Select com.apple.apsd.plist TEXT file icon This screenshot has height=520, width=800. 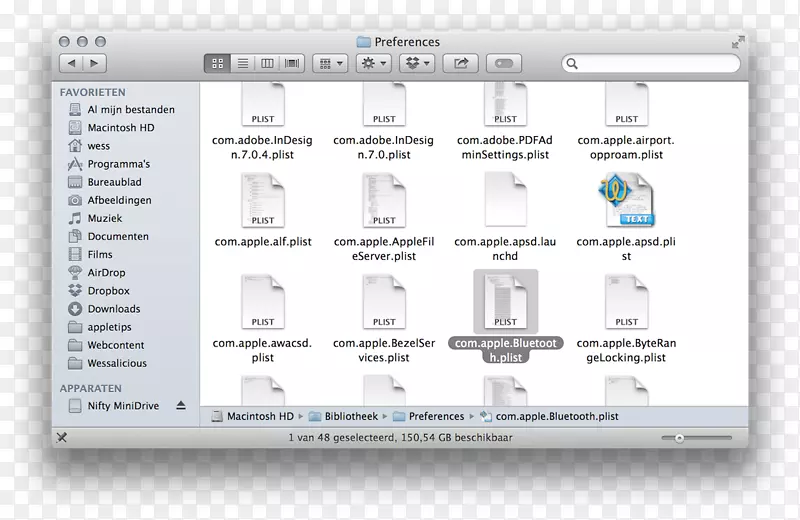[x=627, y=200]
